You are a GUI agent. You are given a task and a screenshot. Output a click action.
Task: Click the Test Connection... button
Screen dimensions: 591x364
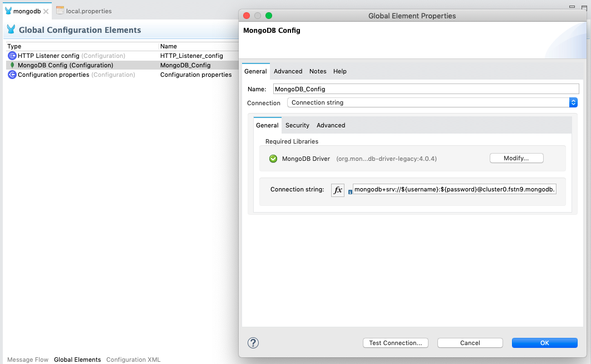coord(395,343)
